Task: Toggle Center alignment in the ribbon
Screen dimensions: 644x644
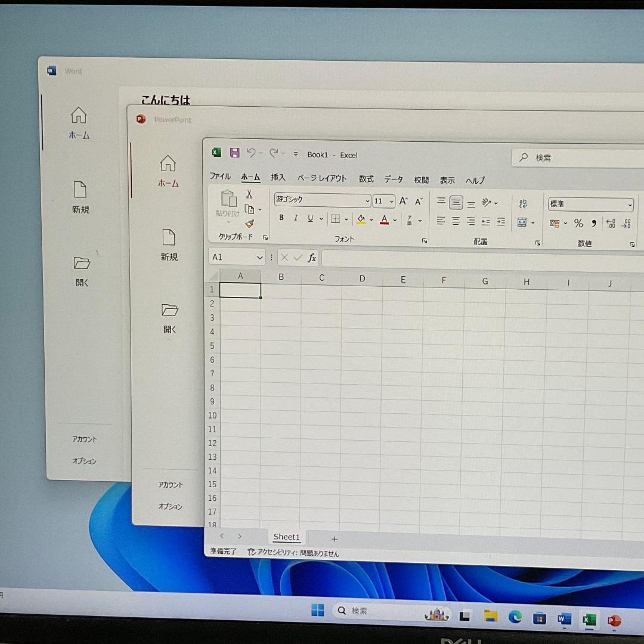Action: click(455, 221)
